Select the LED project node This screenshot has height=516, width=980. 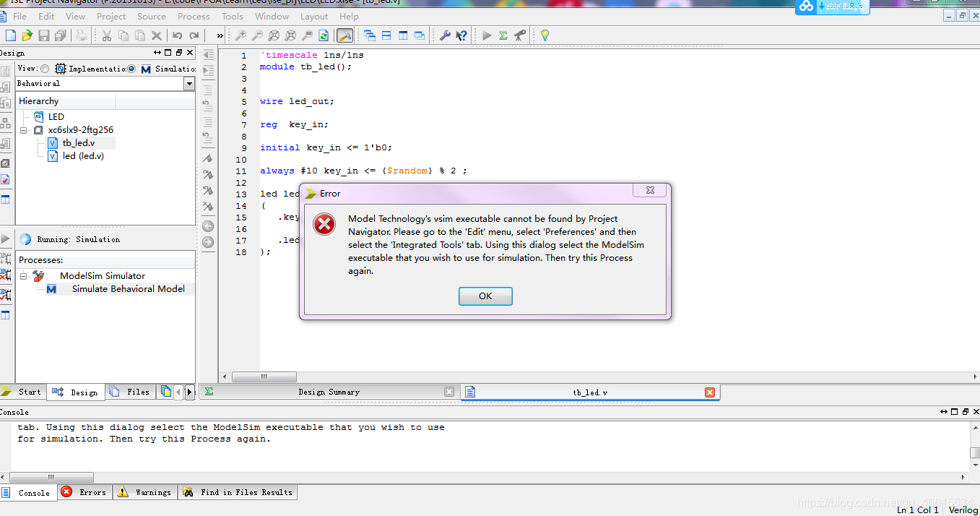pyautogui.click(x=56, y=117)
